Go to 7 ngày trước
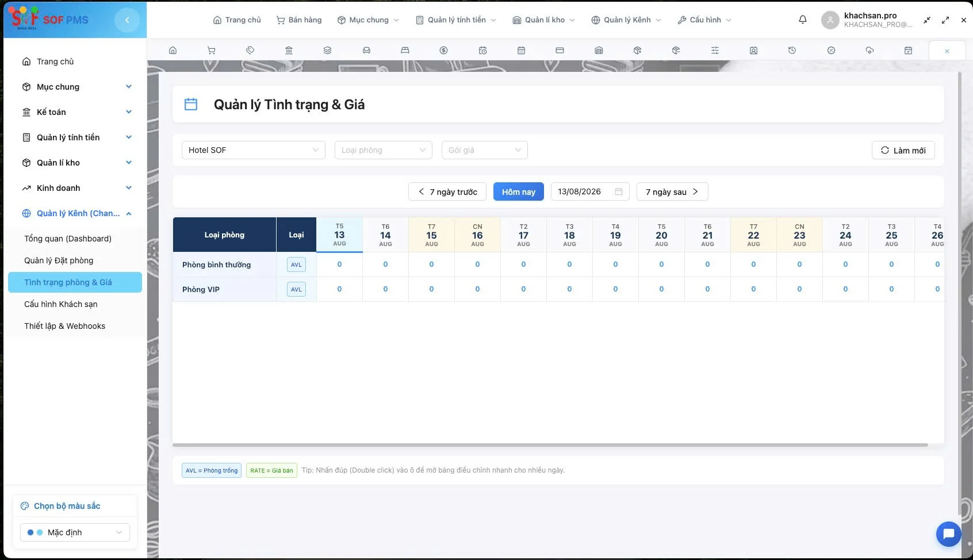The height and width of the screenshot is (560, 973). click(x=447, y=191)
